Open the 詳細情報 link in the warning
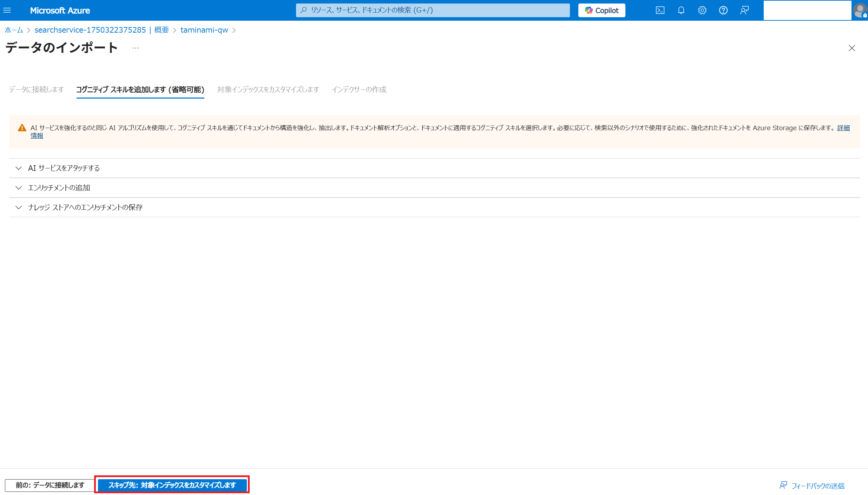868x495 pixels. pos(843,128)
